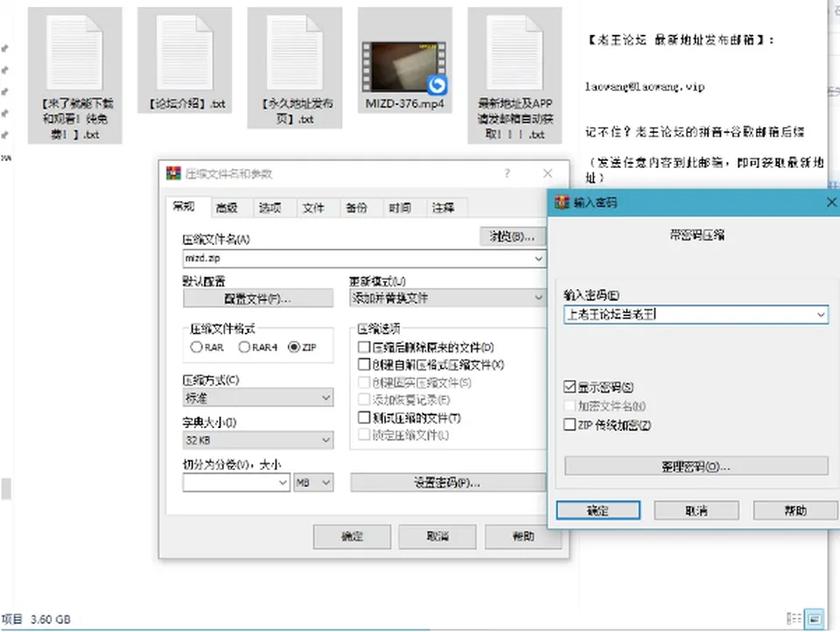Viewport: 840px width, 632px height.
Task: Open the 压缩方式 dropdown showing 标准
Action: tap(257, 397)
